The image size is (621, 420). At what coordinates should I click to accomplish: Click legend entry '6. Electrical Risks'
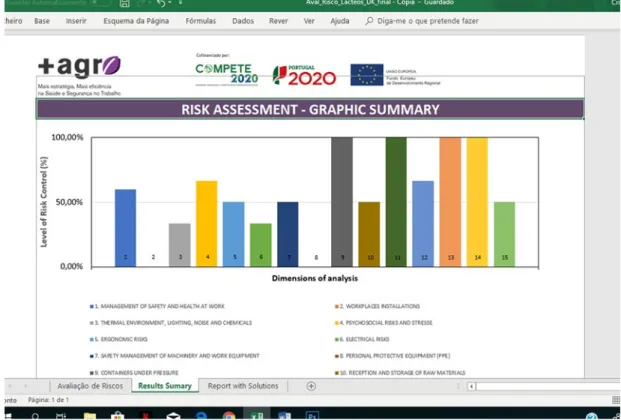362,340
